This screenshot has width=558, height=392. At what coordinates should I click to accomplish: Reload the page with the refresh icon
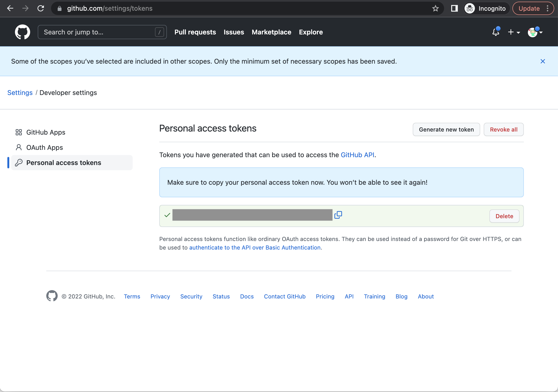41,9
